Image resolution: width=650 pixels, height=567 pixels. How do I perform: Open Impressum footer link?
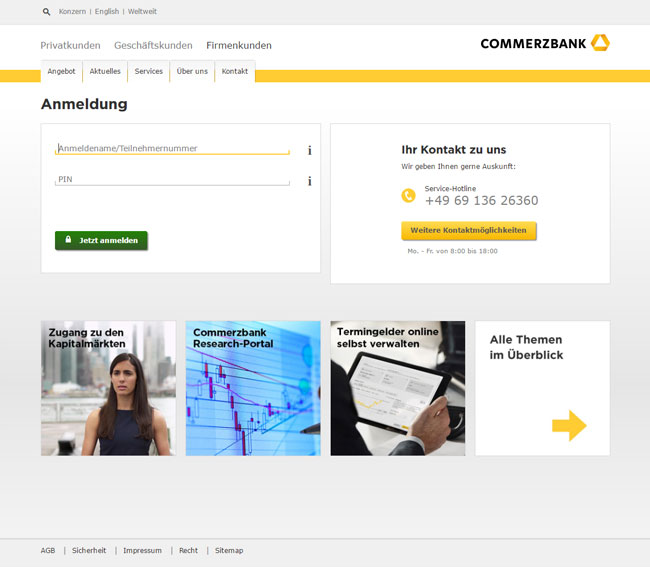(x=142, y=550)
